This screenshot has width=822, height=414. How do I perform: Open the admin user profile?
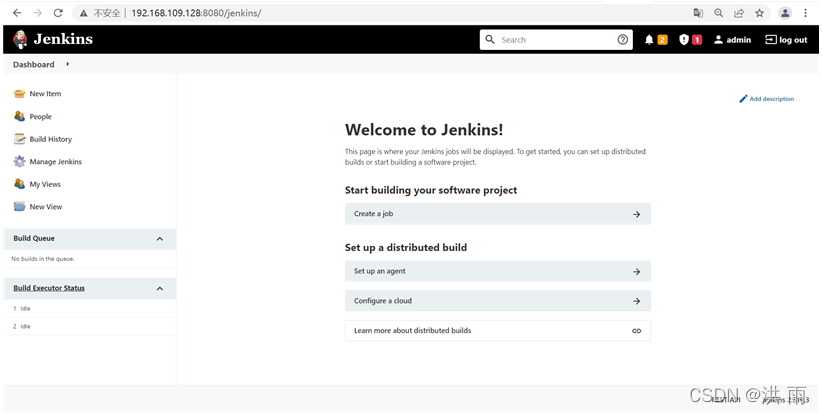tap(732, 40)
